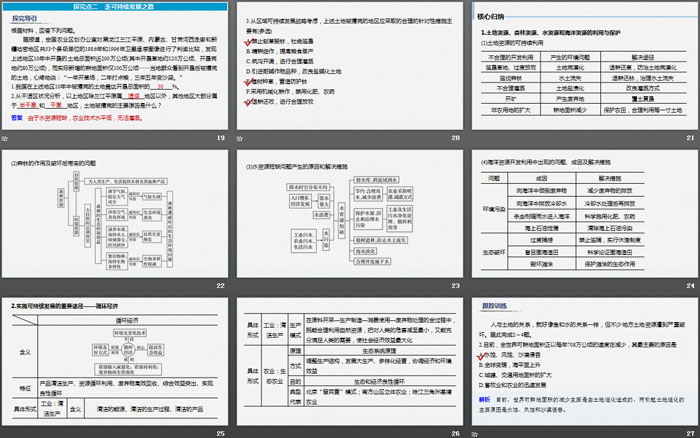Open the slide 26 thumbnail
The height and width of the screenshot is (438, 700).
pyautogui.click(x=349, y=367)
